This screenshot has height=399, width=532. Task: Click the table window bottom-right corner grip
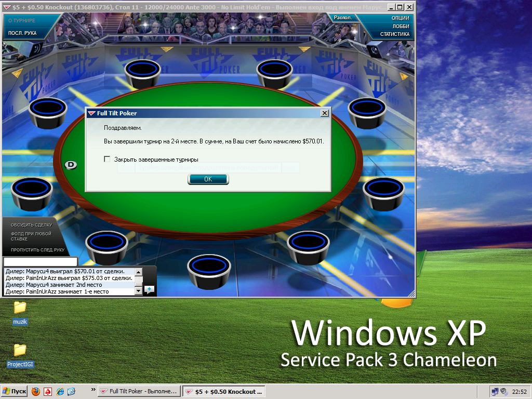[x=411, y=293]
